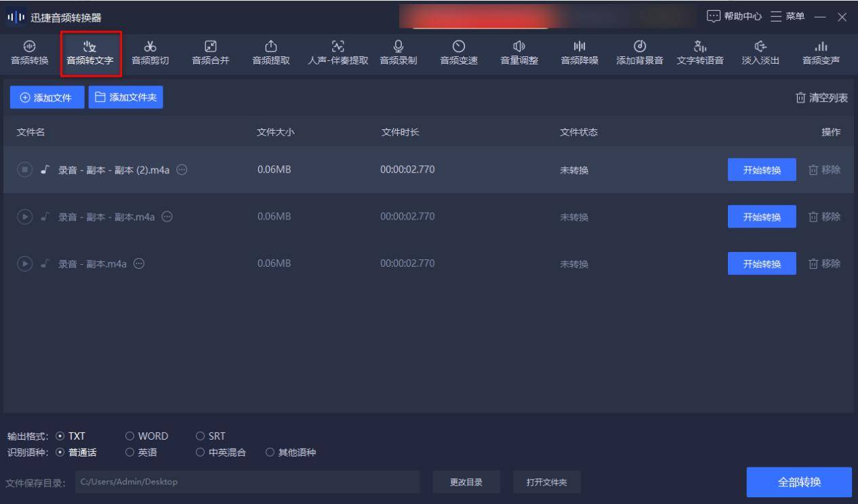
Task: Open the 音频降噪 noise reduction tool
Action: pyautogui.click(x=579, y=54)
